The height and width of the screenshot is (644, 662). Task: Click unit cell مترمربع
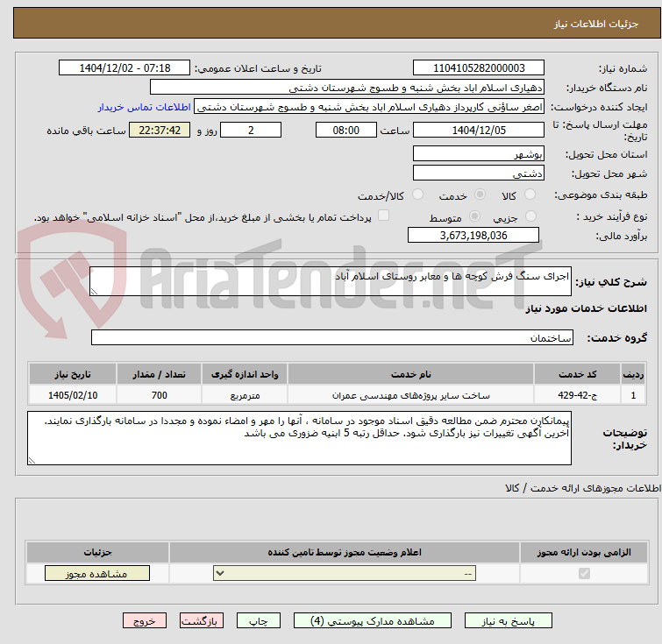245,395
